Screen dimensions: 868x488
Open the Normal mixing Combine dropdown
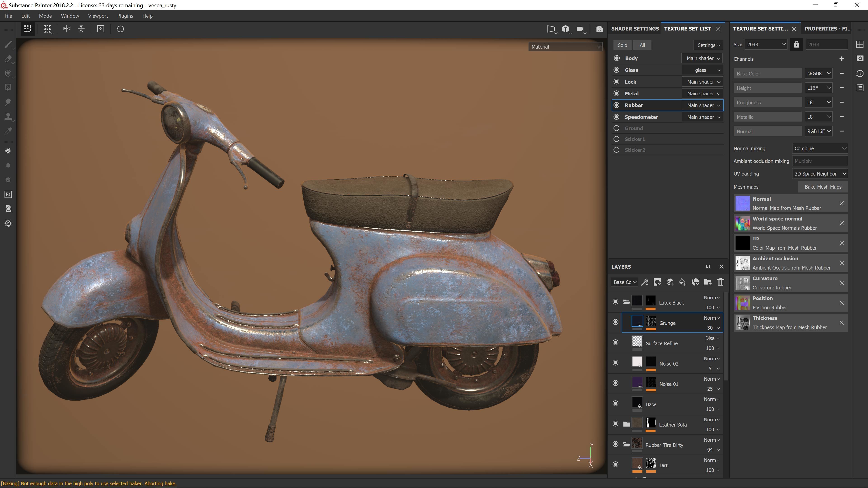[x=819, y=148]
